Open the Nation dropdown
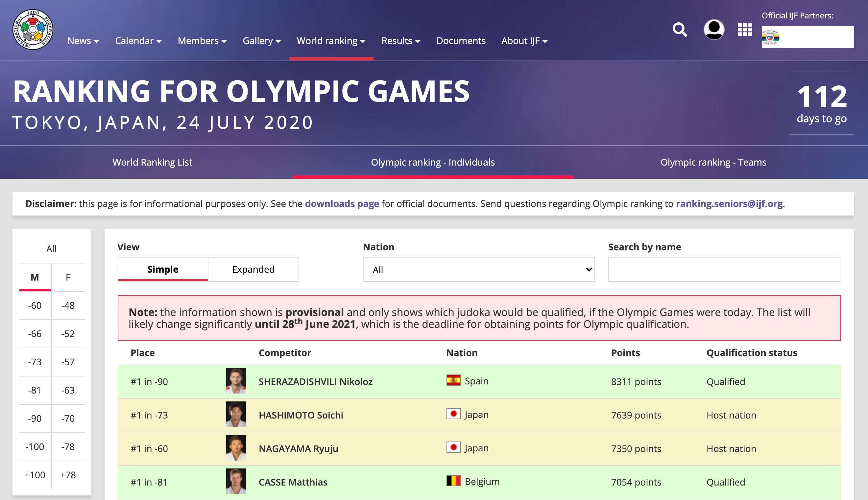The width and height of the screenshot is (868, 500). (x=478, y=270)
